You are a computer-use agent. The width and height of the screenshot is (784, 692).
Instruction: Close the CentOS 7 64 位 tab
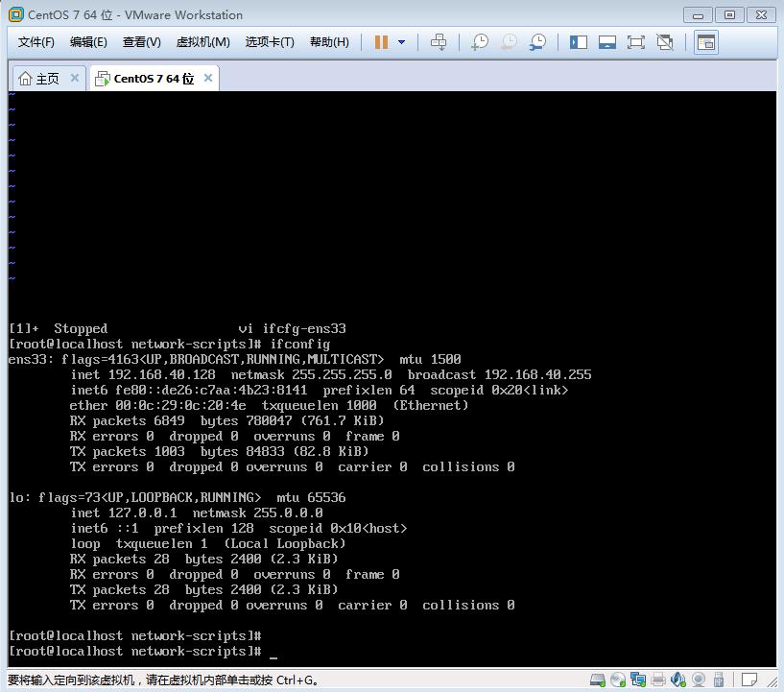(207, 78)
